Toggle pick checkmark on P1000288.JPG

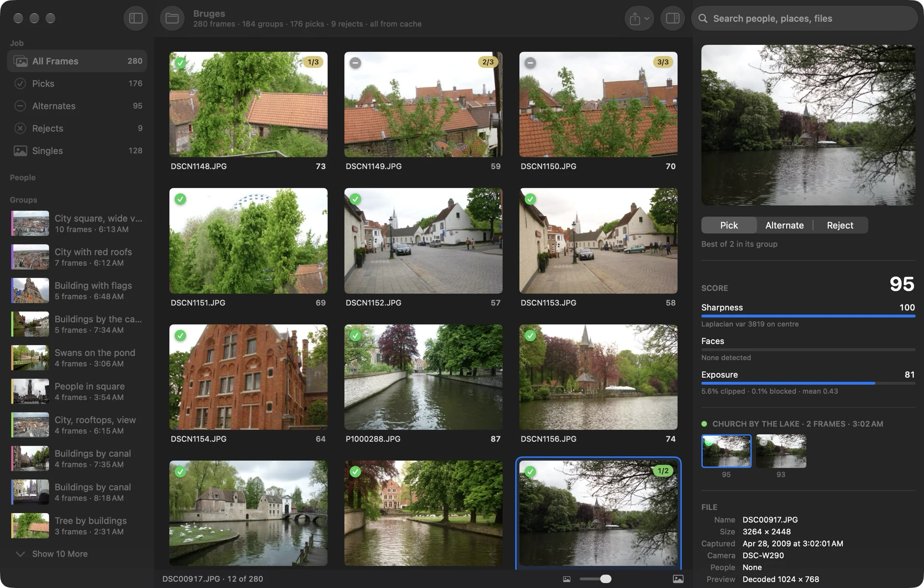pyautogui.click(x=355, y=336)
